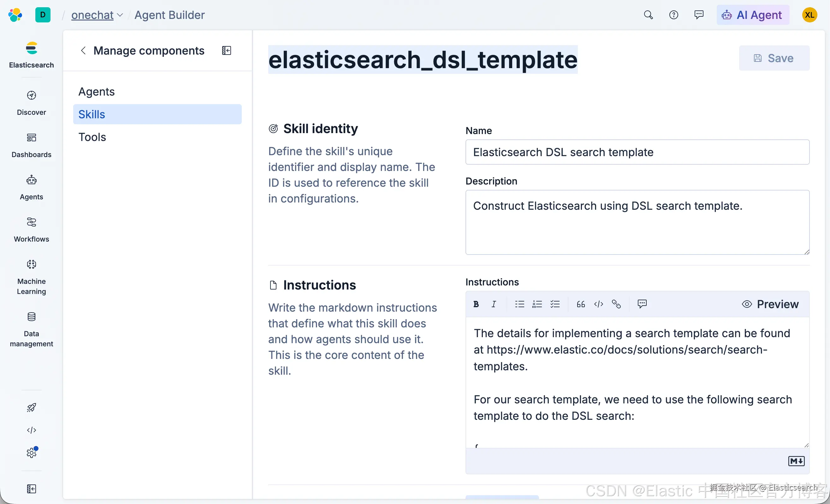
Task: Open the XL user avatar menu
Action: pyautogui.click(x=809, y=15)
